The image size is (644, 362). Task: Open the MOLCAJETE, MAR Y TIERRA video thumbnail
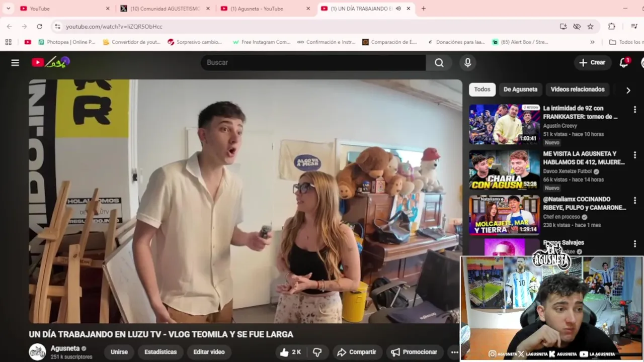pyautogui.click(x=505, y=215)
